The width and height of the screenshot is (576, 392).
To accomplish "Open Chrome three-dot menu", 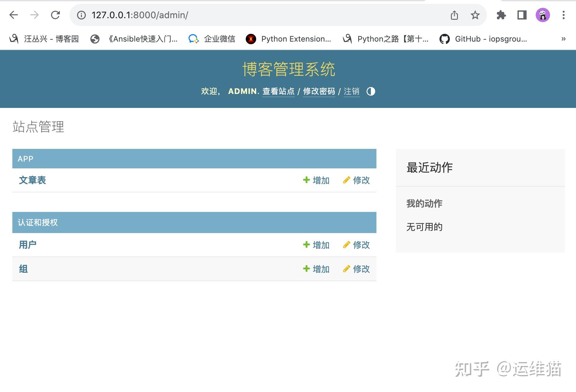I will pyautogui.click(x=564, y=15).
